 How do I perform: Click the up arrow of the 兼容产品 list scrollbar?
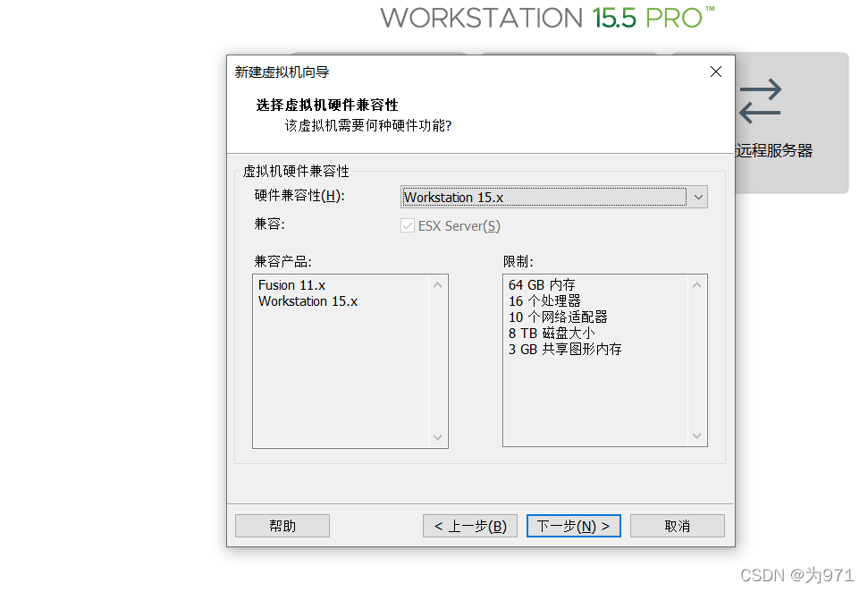tap(437, 285)
